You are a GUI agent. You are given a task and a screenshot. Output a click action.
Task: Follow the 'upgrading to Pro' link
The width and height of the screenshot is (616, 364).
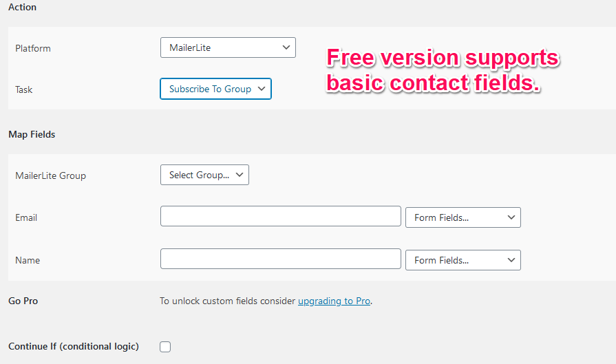click(x=334, y=301)
